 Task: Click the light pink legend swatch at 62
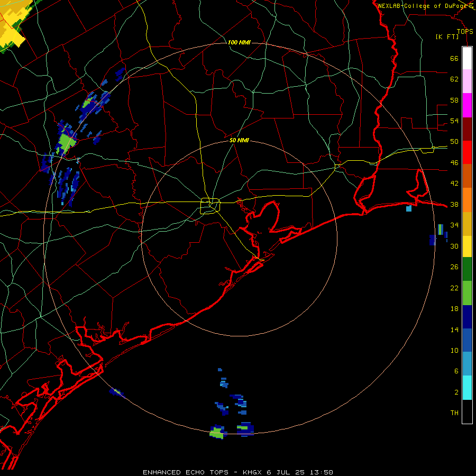(467, 81)
